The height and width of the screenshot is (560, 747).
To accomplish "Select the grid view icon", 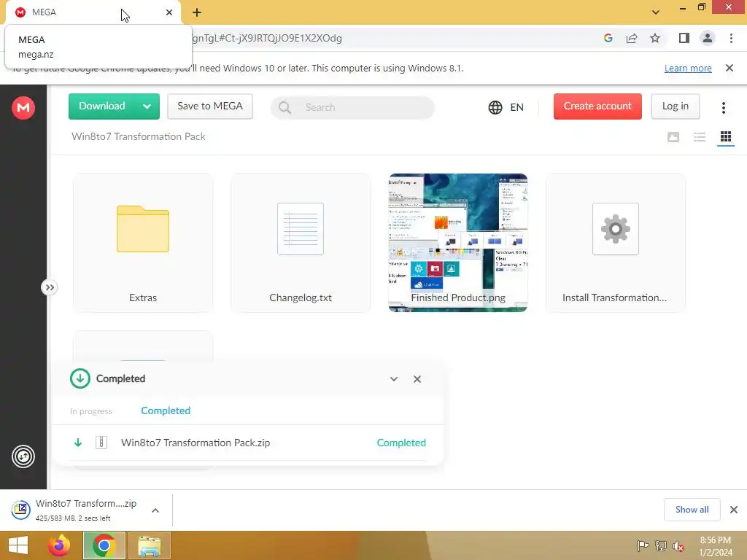I will coord(726,136).
